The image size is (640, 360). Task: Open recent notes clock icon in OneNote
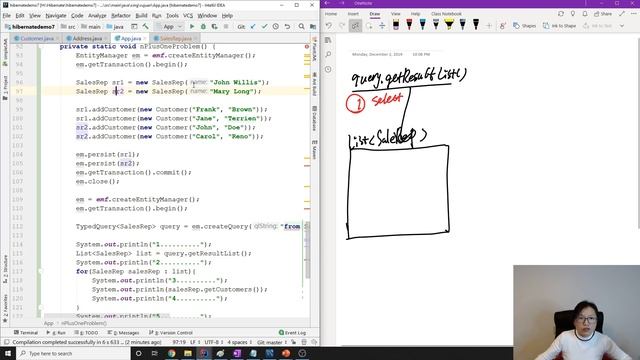coord(328,69)
